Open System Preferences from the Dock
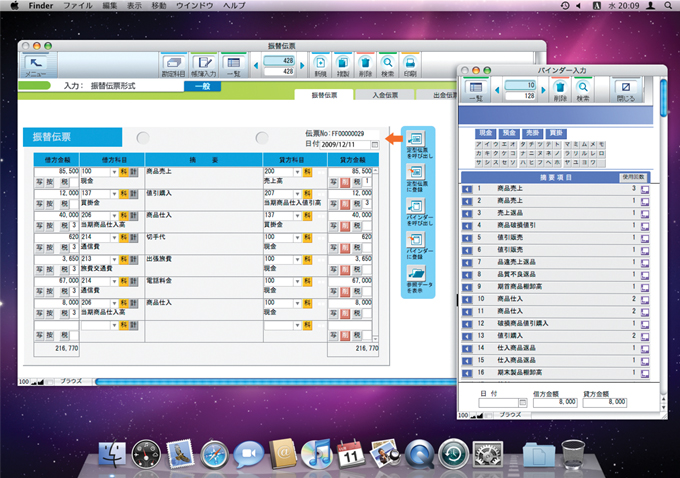This screenshot has height=478, width=680. [487, 454]
